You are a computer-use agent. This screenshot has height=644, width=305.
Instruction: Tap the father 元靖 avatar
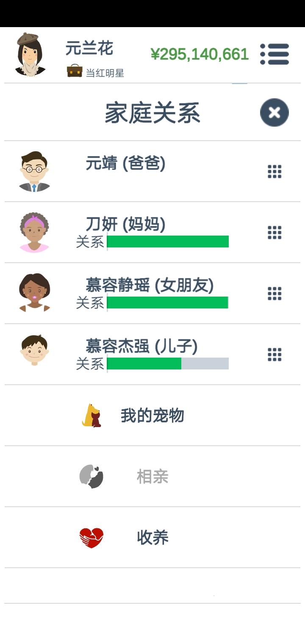34,172
